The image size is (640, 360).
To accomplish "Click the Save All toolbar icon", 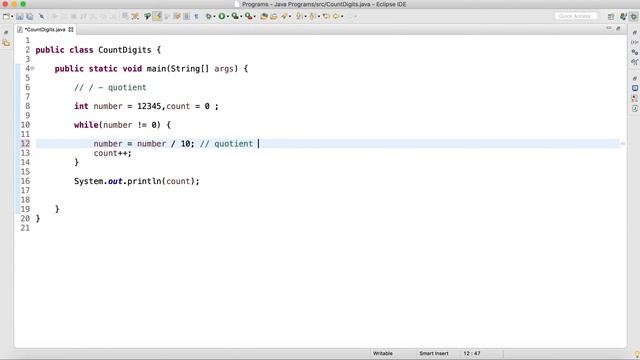I will (x=30, y=16).
